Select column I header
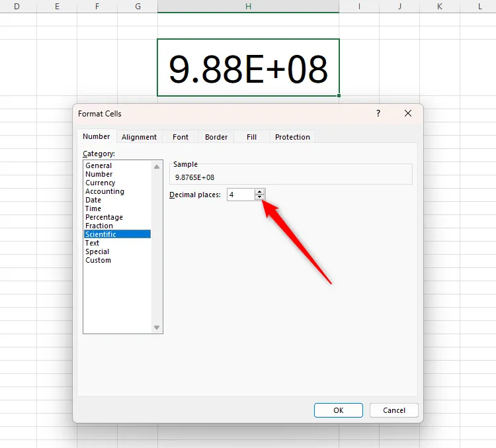This screenshot has height=448, width=496. point(359,7)
